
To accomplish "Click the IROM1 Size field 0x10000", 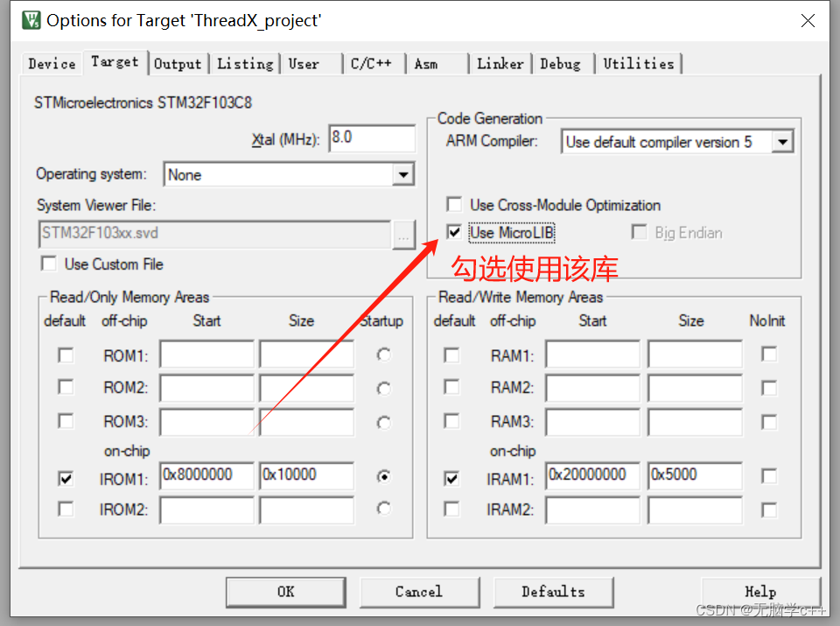I will point(307,476).
